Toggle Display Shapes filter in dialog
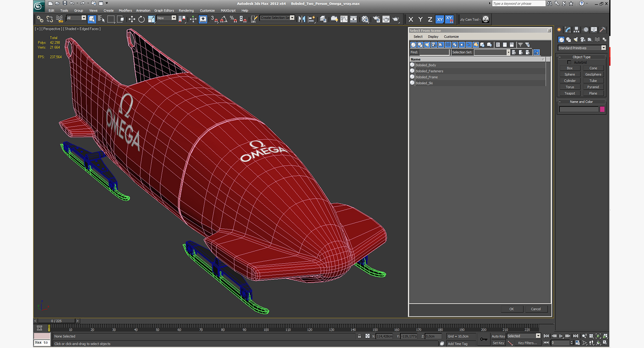Screen dimensions: 644x348 [420, 45]
